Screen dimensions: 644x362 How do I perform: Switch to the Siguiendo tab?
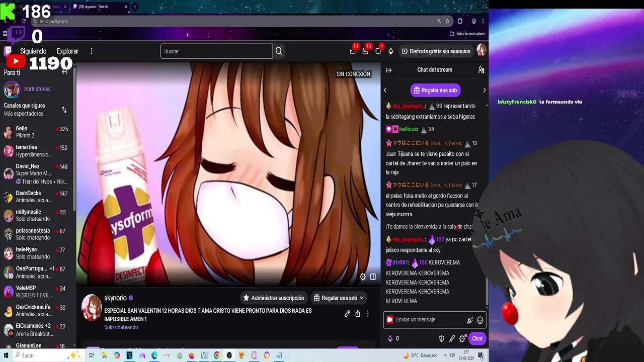(x=33, y=51)
